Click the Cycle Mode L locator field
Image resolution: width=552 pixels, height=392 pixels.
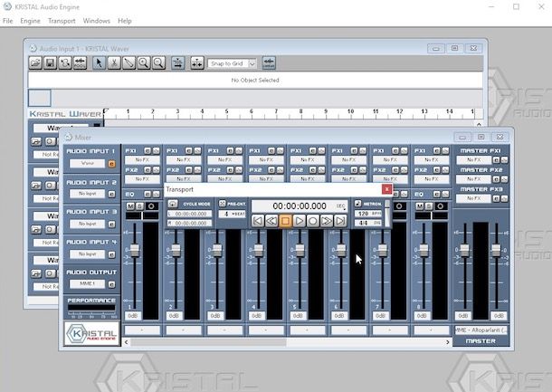click(189, 215)
